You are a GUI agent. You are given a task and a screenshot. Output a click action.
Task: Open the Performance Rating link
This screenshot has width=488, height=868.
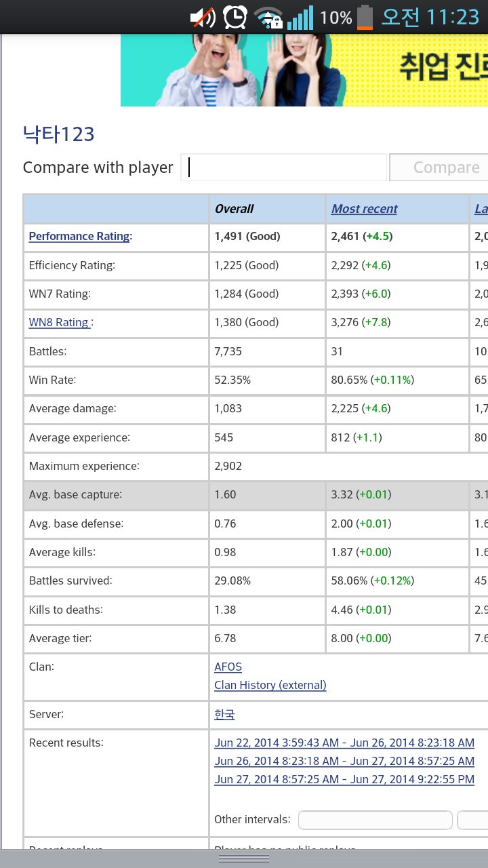pyautogui.click(x=79, y=237)
